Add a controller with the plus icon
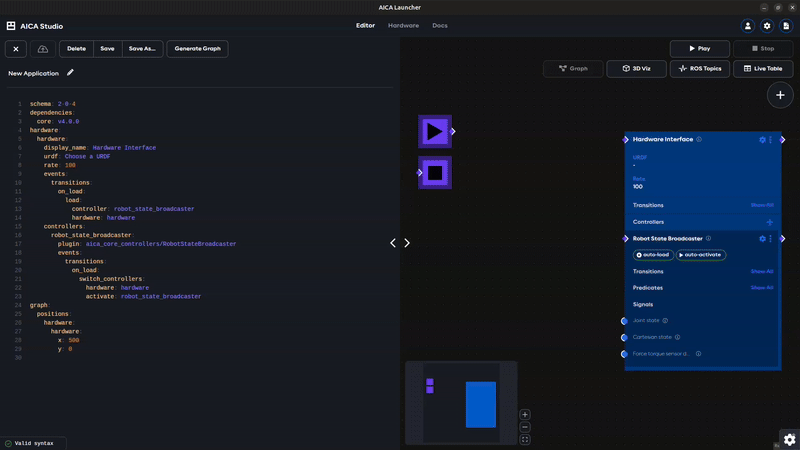The height and width of the screenshot is (450, 800). point(769,222)
